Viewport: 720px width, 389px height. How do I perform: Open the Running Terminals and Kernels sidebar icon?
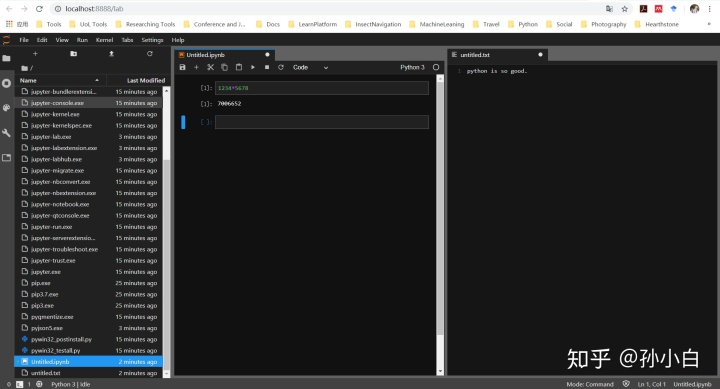[x=6, y=83]
